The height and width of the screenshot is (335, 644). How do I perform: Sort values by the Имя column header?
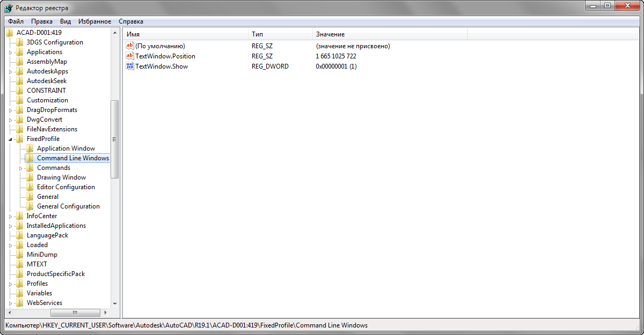pyautogui.click(x=186, y=34)
